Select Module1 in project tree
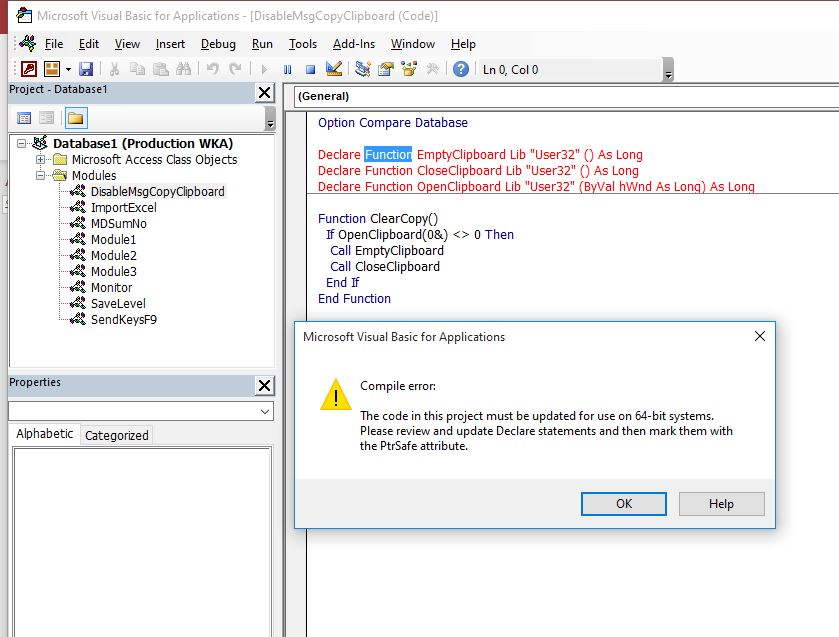The image size is (839, 637). pos(113,239)
